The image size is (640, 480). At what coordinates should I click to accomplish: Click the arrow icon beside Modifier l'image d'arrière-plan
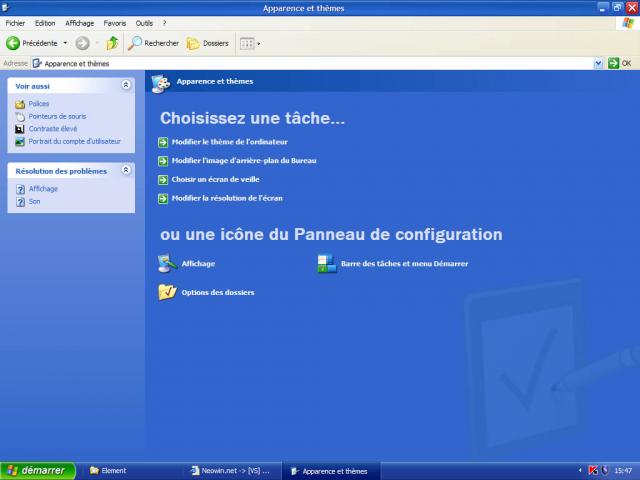[x=163, y=161]
